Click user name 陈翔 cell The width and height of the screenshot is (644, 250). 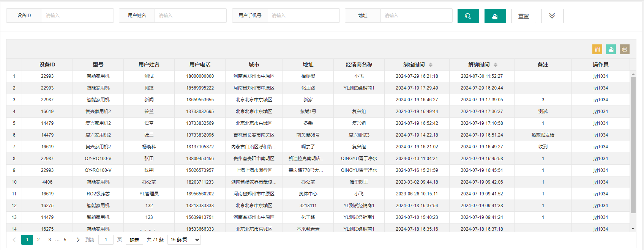[x=149, y=170]
